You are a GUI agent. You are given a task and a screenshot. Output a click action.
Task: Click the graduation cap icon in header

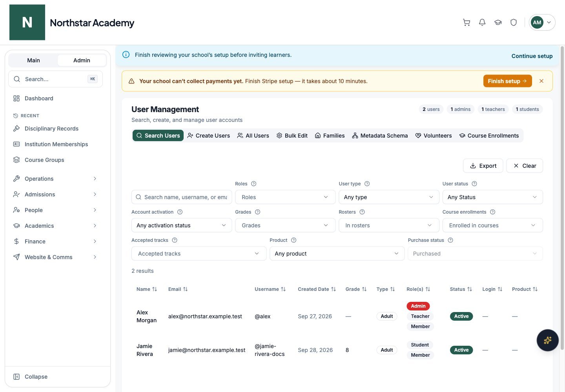tap(498, 22)
